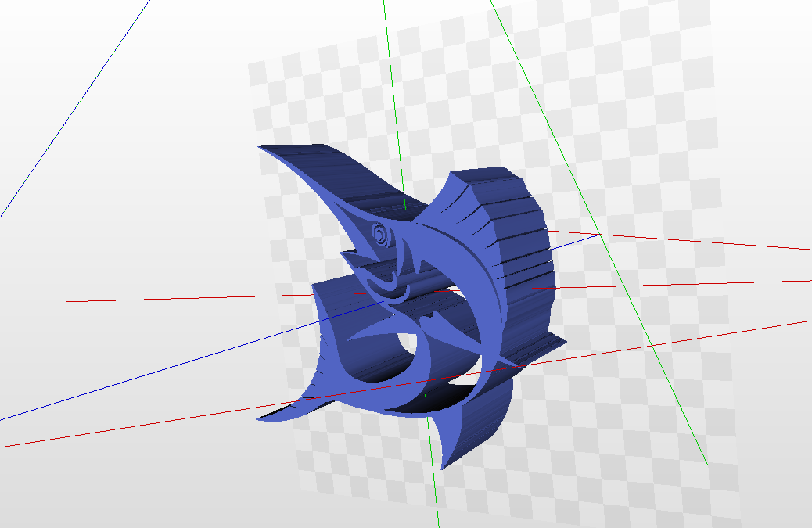Select the spiral eye of the fish
812x528 pixels.
coord(381,232)
